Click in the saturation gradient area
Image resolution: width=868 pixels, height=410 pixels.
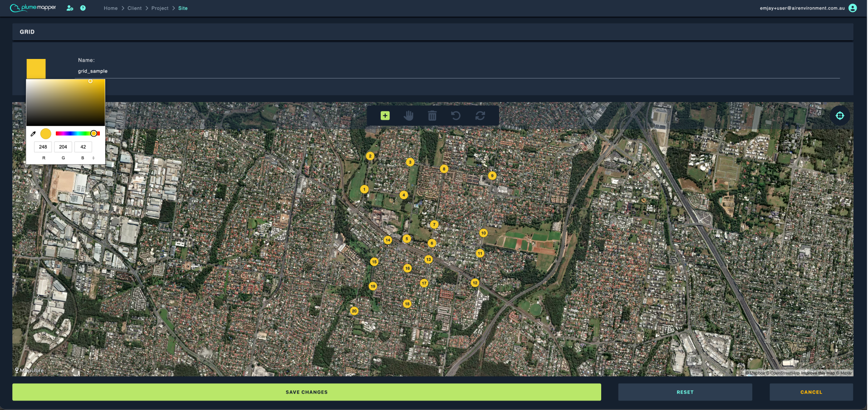pyautogui.click(x=66, y=102)
